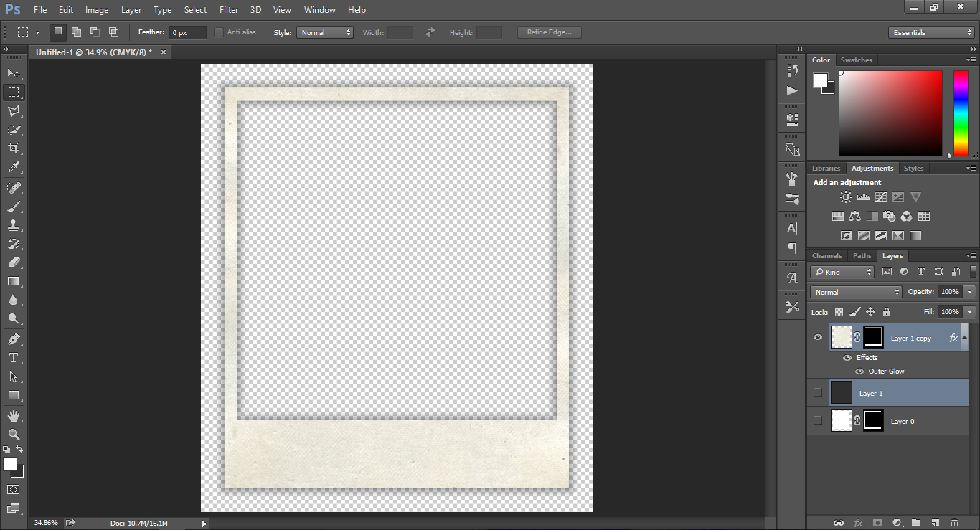980x530 pixels.
Task: Select the Clone Stamp tool
Action: click(14, 225)
